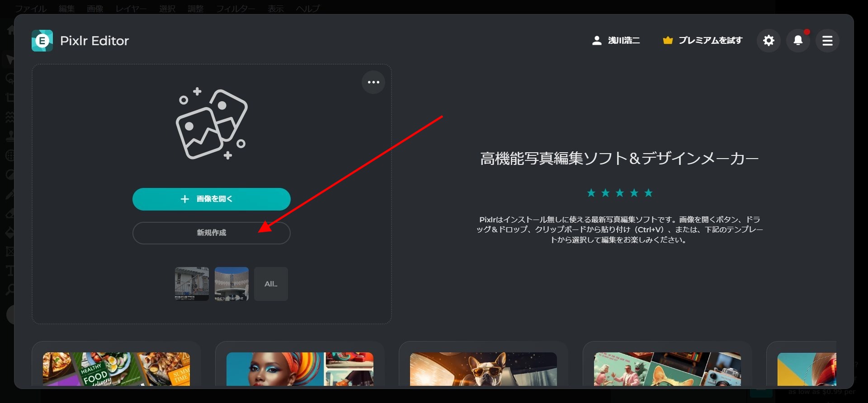Open settings with the gear icon
The width and height of the screenshot is (868, 403).
769,41
